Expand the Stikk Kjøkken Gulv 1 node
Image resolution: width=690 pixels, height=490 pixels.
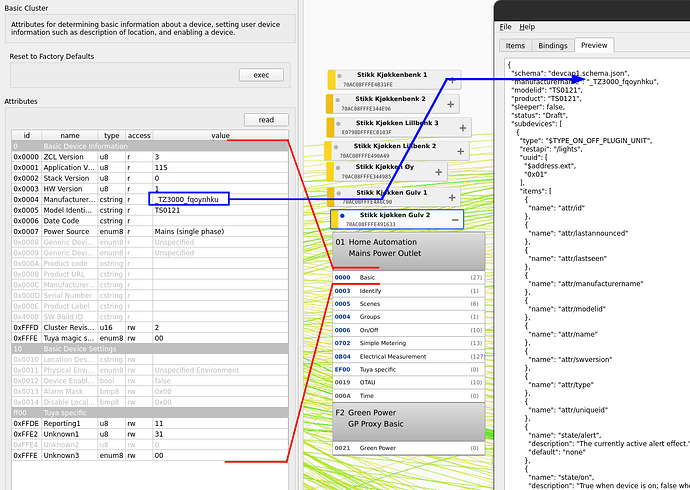(x=452, y=198)
